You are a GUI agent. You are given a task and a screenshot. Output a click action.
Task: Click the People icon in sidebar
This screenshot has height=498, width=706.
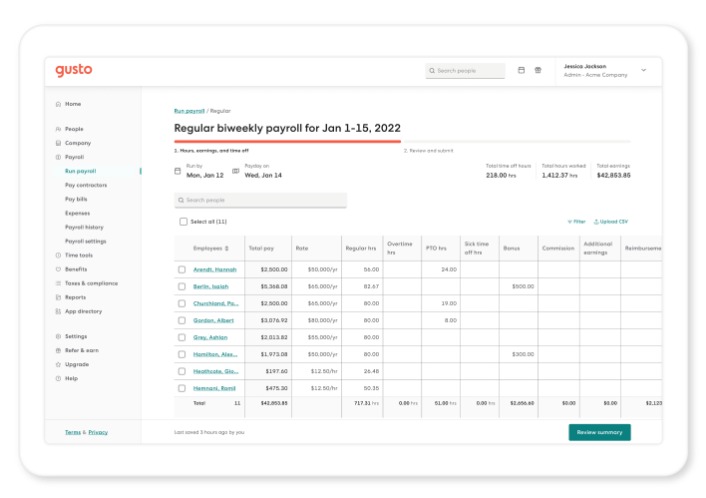click(x=58, y=129)
